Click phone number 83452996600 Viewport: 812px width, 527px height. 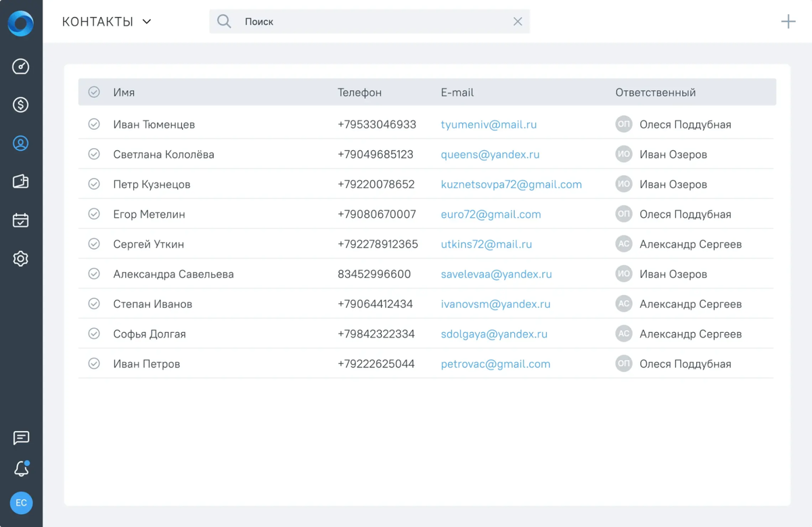(374, 274)
